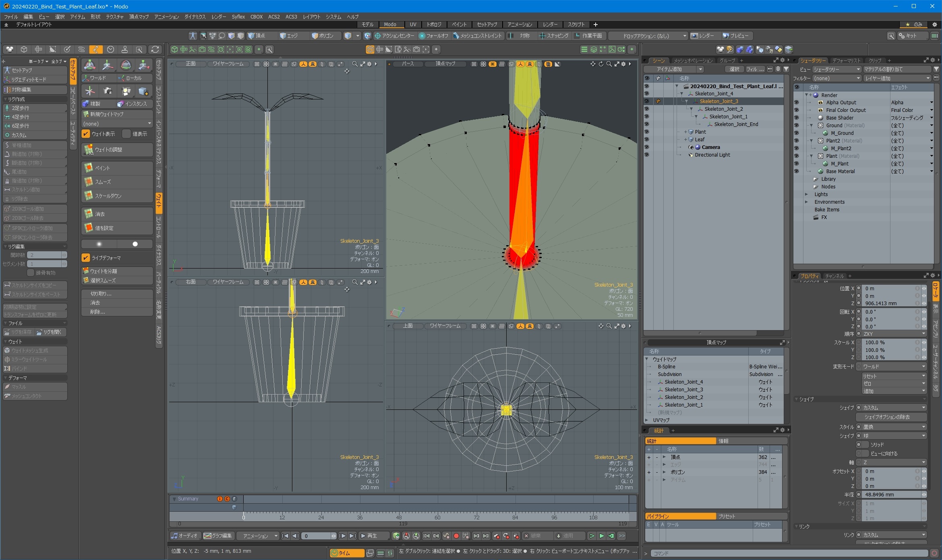This screenshot has height=560, width=942.
Task: Expand the Environments group
Action: pyautogui.click(x=806, y=202)
